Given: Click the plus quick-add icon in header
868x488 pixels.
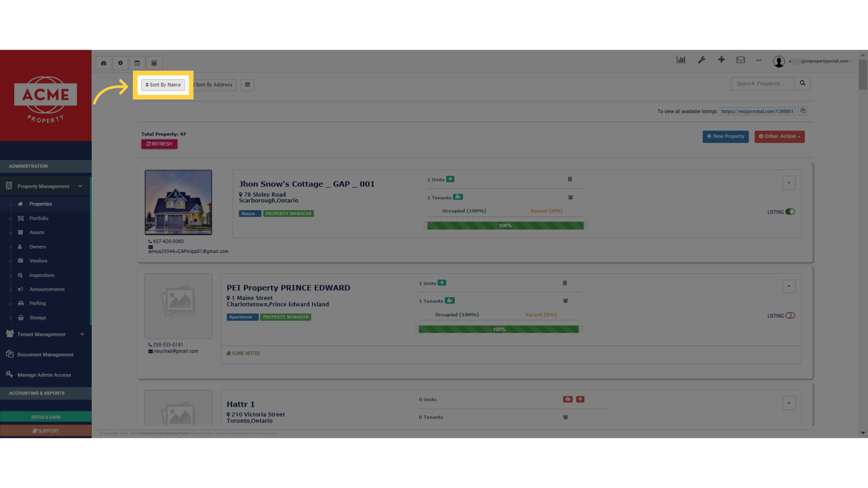Looking at the screenshot, I should tap(722, 60).
